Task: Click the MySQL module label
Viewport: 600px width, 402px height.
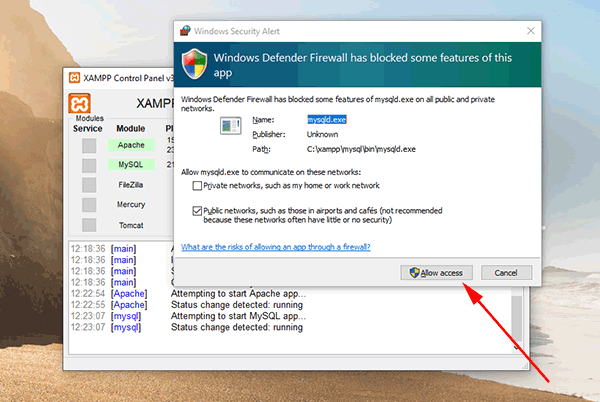Action: (x=131, y=165)
